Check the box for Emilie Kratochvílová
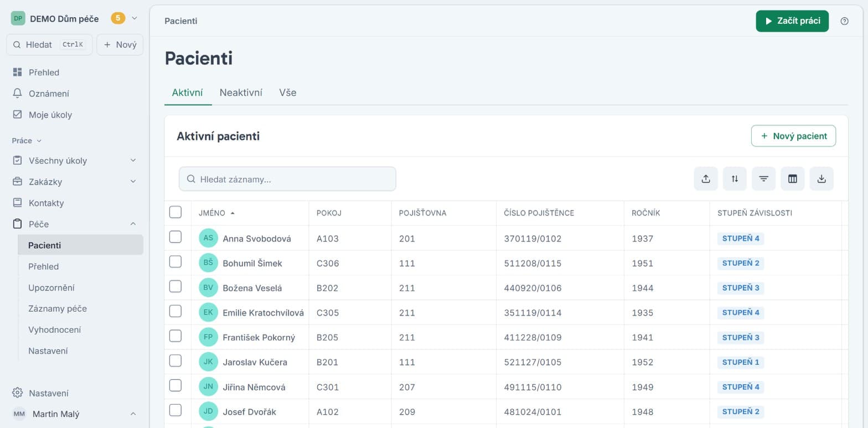This screenshot has width=868, height=428. coord(175,311)
